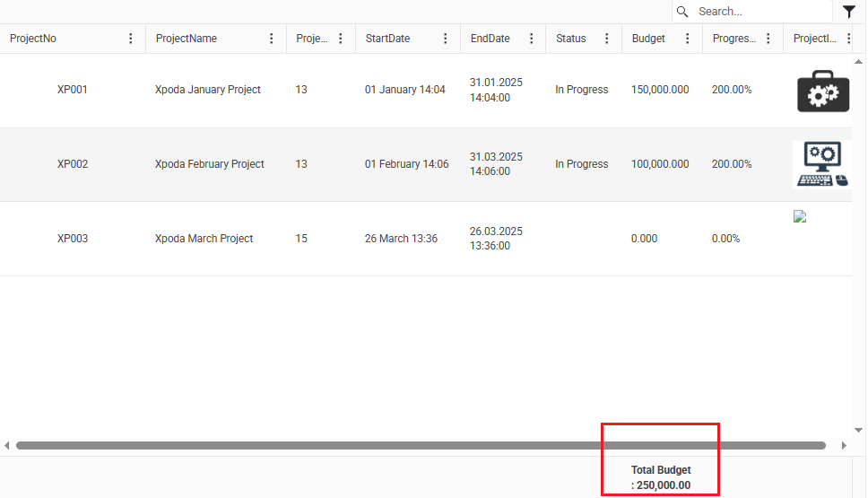Click the search magnifier icon
This screenshot has width=868, height=498.
tap(682, 12)
